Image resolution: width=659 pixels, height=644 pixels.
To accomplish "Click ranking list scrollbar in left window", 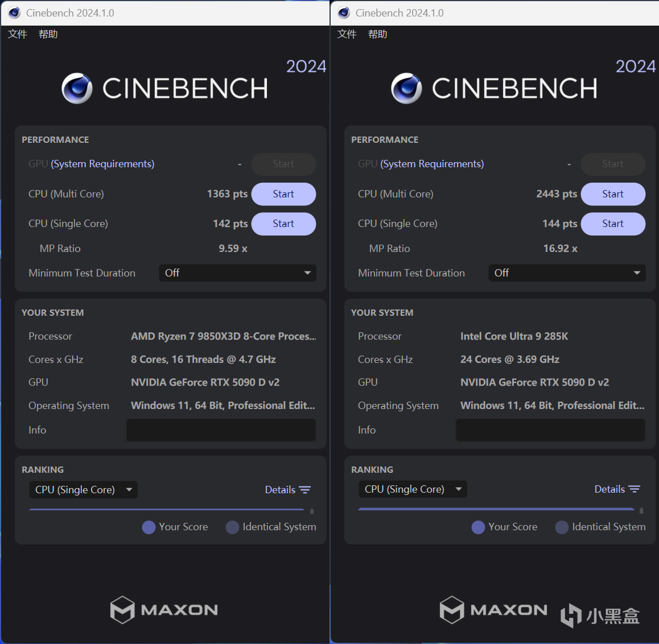I will coord(312,511).
